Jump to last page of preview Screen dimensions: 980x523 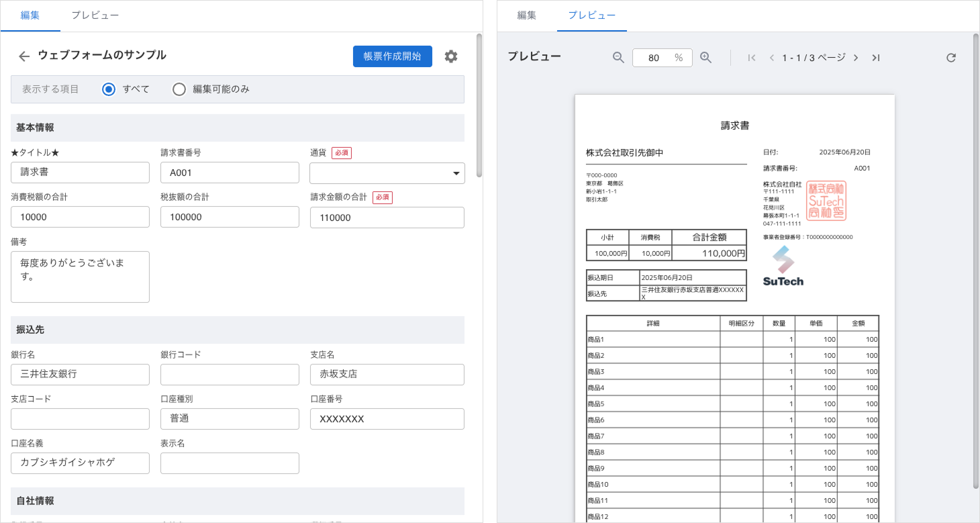[876, 58]
